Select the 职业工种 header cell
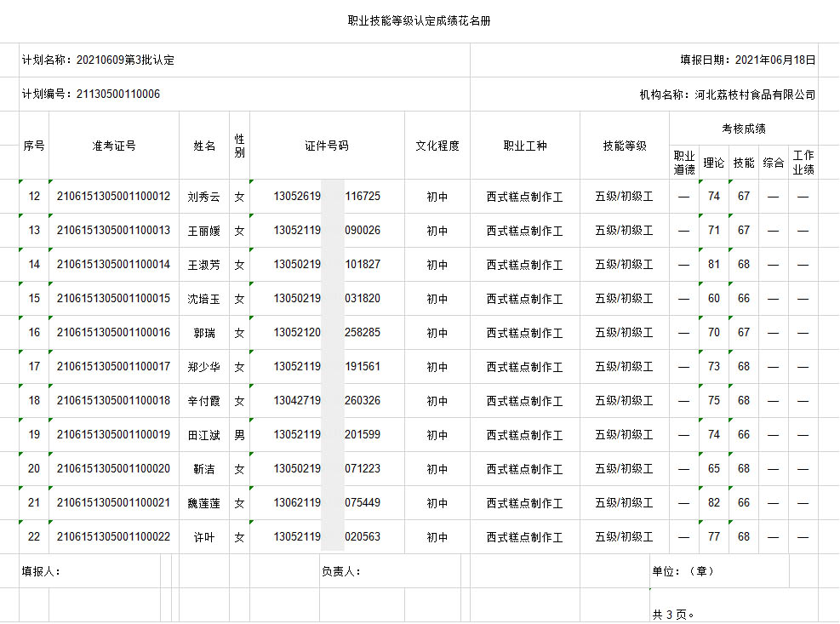 pyautogui.click(x=525, y=146)
